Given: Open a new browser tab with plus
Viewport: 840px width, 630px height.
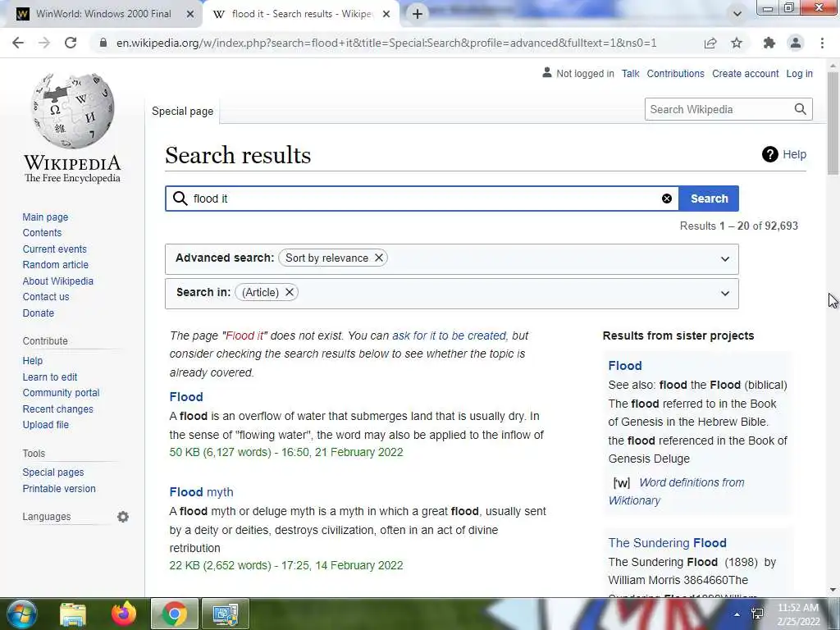Looking at the screenshot, I should point(418,14).
